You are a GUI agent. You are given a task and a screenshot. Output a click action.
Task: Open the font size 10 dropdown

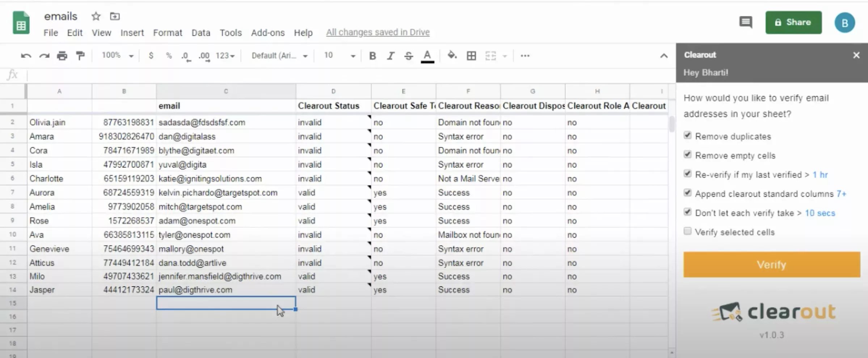tap(340, 56)
